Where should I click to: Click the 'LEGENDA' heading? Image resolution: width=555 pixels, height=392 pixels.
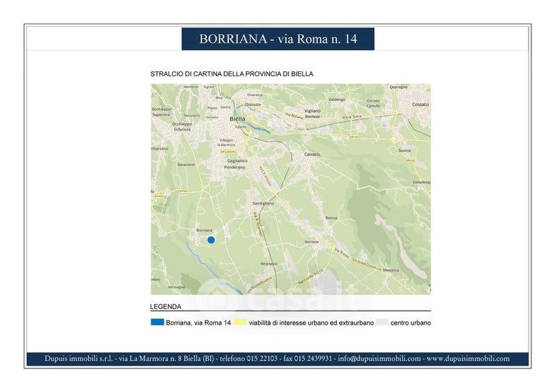tap(165, 307)
